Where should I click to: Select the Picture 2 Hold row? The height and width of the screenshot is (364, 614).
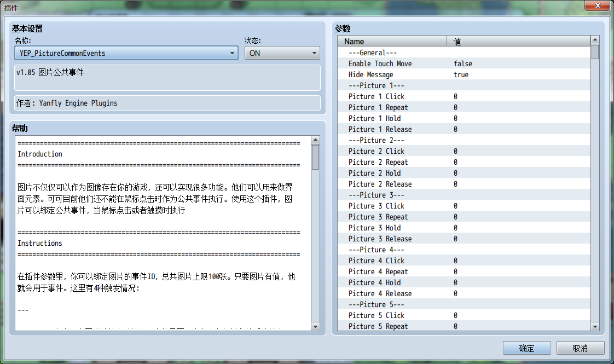[464, 173]
